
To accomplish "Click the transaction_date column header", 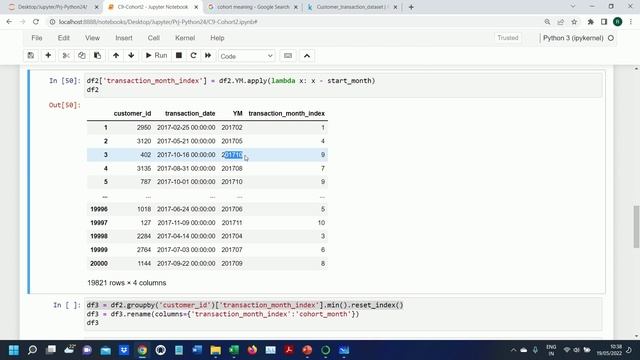I will [x=190, y=113].
